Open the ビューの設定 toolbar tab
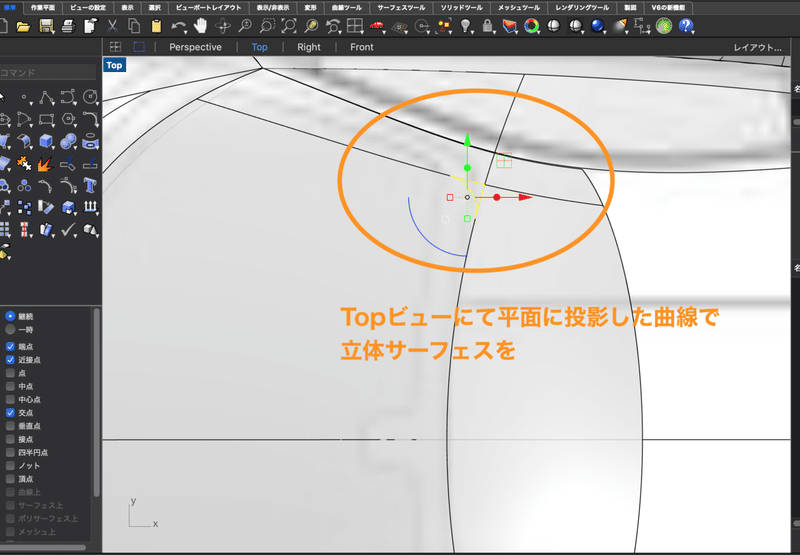The height and width of the screenshot is (555, 800). point(88,8)
